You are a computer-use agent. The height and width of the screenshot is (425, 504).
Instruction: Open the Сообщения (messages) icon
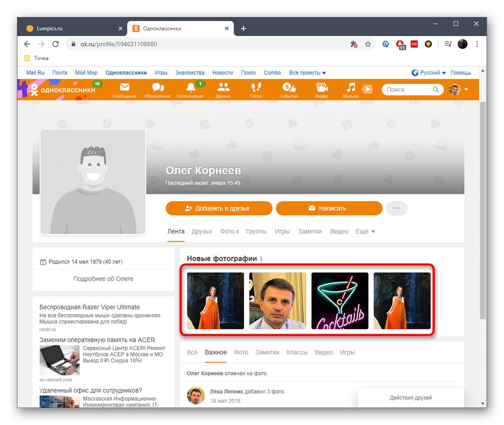click(x=125, y=89)
